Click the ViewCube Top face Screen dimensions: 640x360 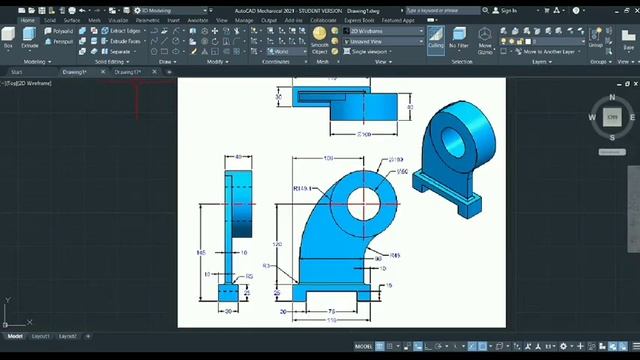tap(612, 117)
